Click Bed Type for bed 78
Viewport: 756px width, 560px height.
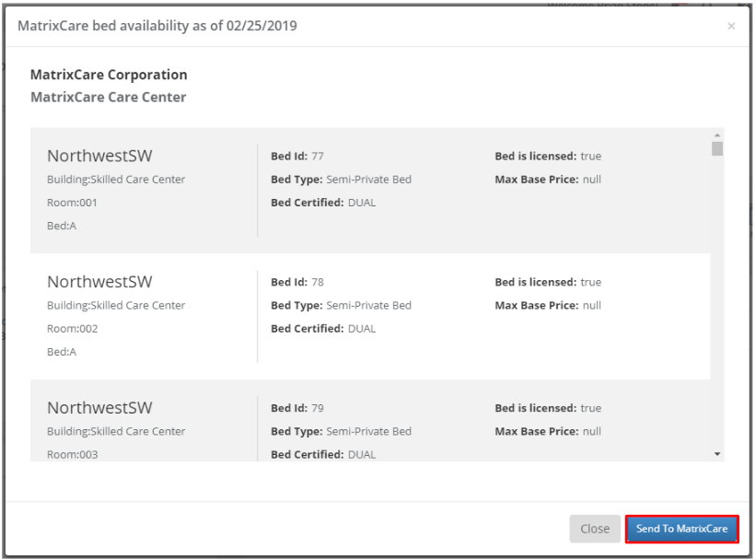[341, 305]
